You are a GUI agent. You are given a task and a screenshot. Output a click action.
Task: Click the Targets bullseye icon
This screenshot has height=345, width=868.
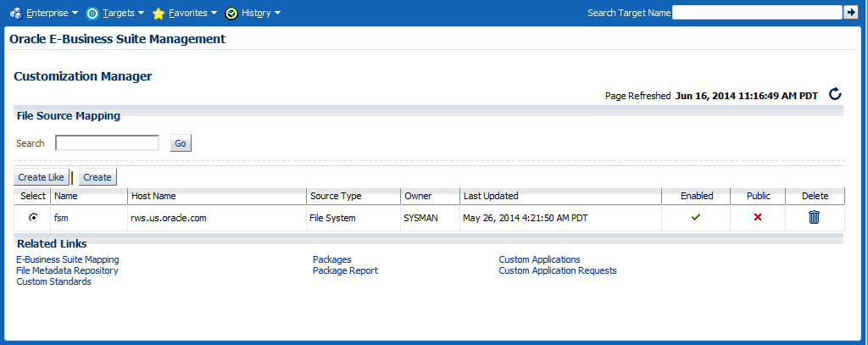92,13
